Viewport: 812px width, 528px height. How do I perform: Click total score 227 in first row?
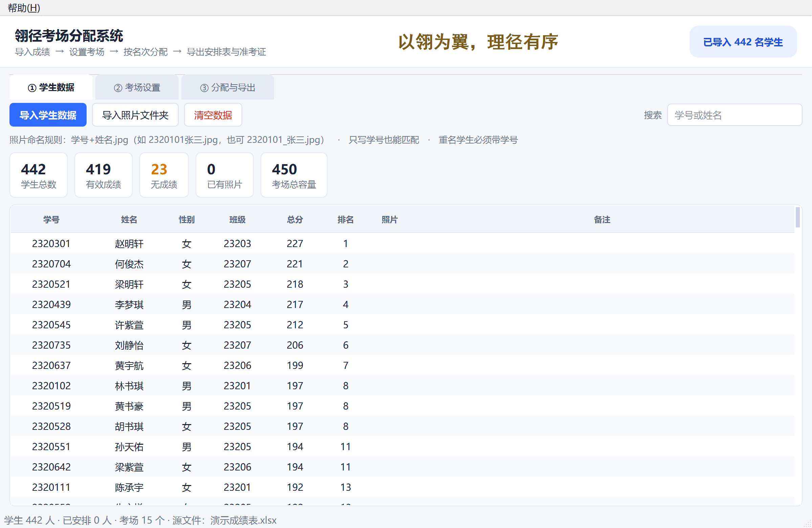(295, 244)
